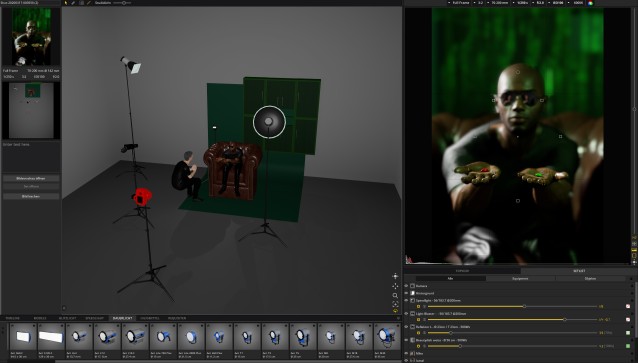Click the Reflektor L power slider track
The height and width of the screenshot is (363, 638).
512,333
